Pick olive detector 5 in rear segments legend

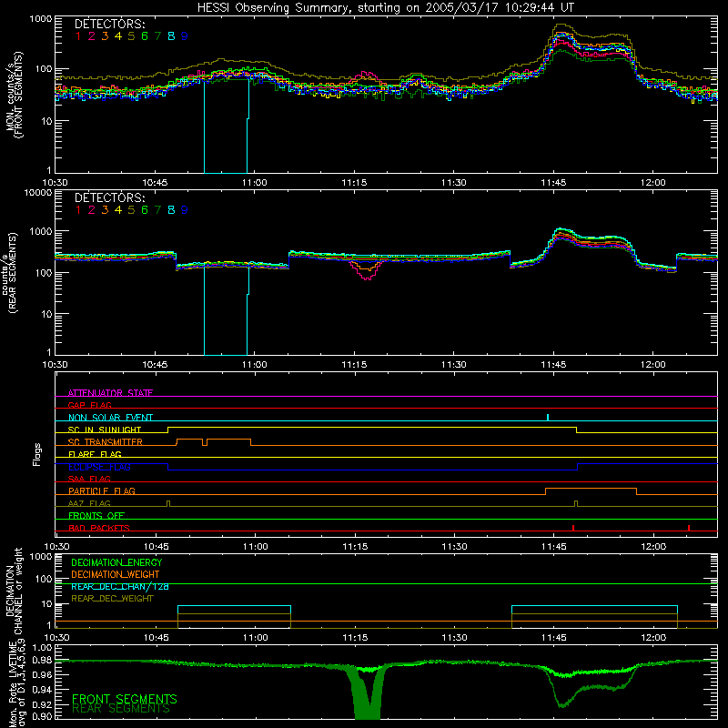131,210
